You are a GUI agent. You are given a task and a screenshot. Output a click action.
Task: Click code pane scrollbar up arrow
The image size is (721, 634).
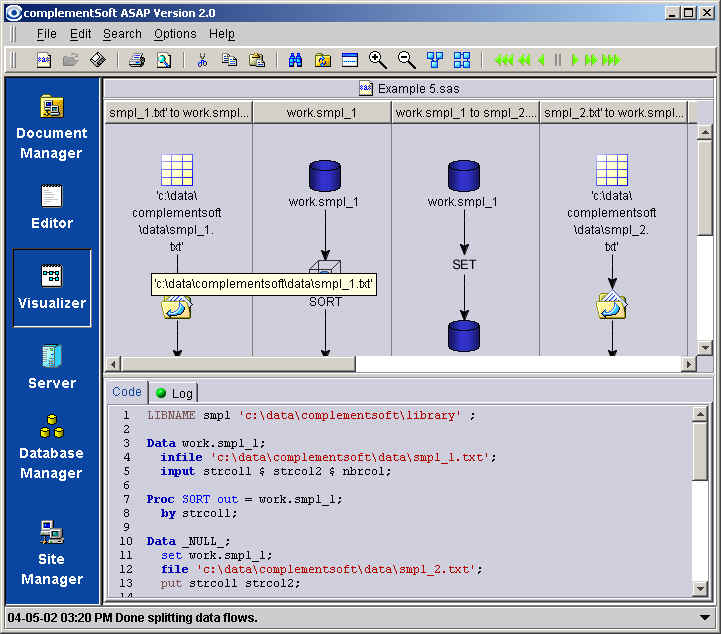coord(700,414)
